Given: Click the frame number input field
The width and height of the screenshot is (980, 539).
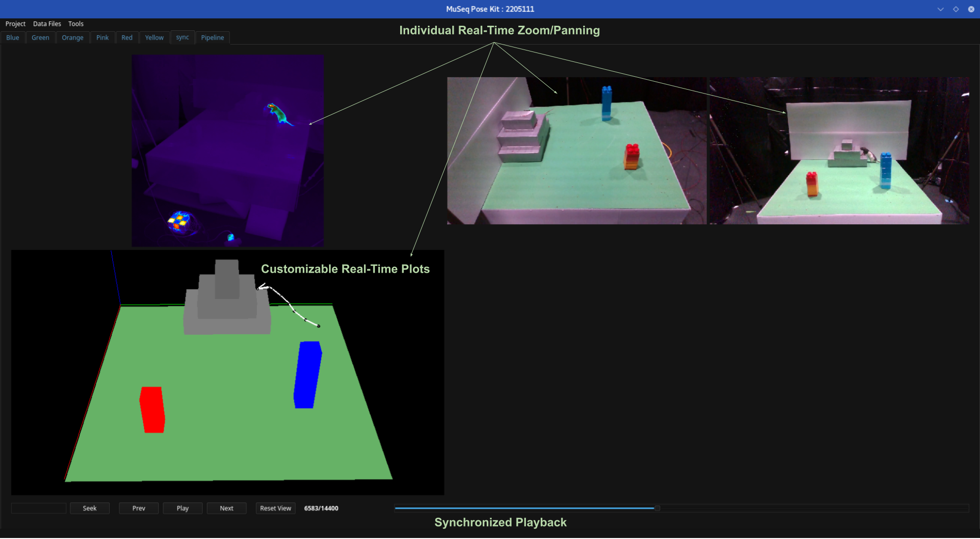Looking at the screenshot, I should 39,508.
